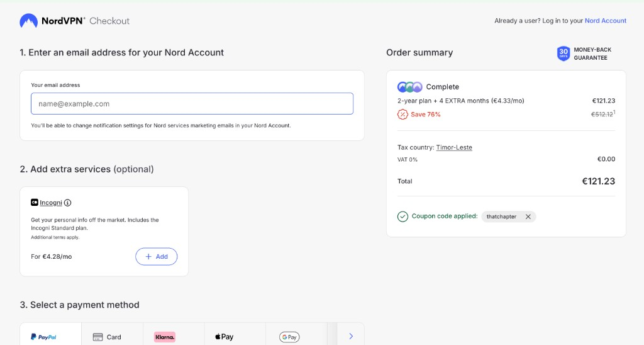Select the PayPal payment tab
The height and width of the screenshot is (345, 644).
[50, 334]
